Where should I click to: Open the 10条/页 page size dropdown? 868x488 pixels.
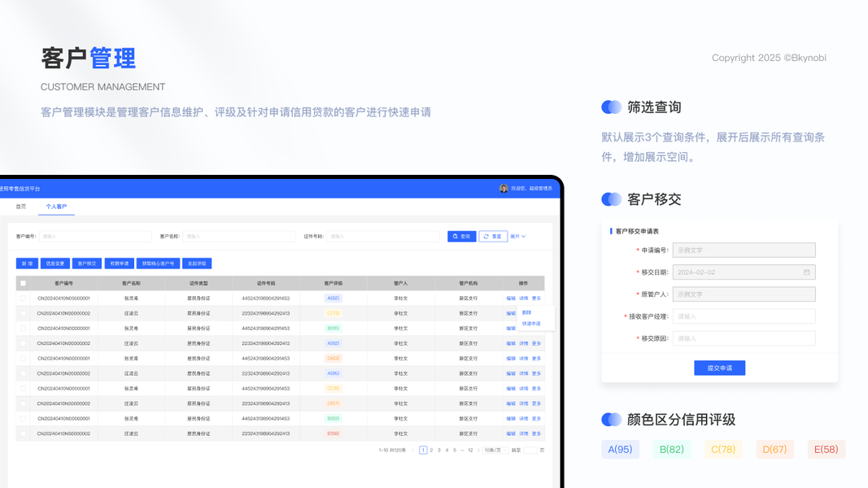pyautogui.click(x=495, y=451)
